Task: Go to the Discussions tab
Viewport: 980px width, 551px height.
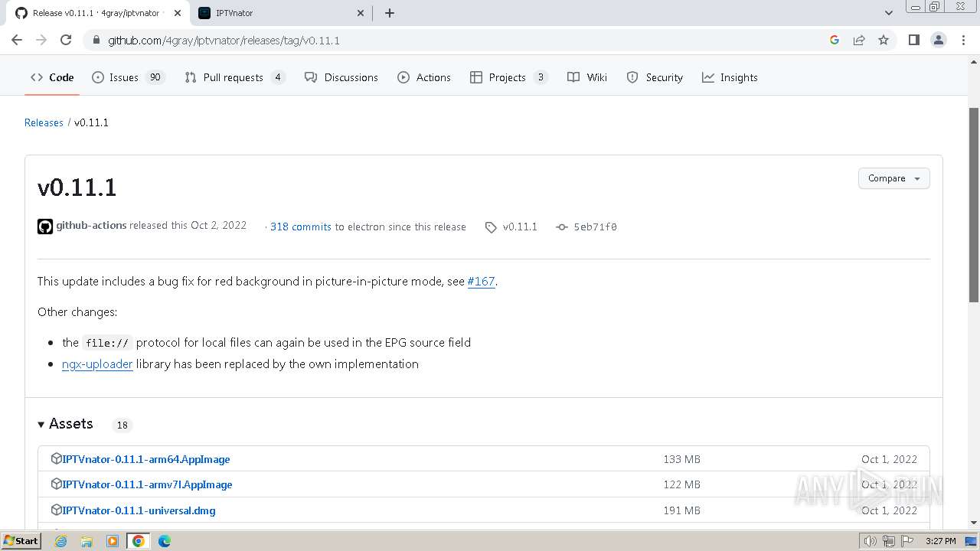Action: [x=341, y=77]
